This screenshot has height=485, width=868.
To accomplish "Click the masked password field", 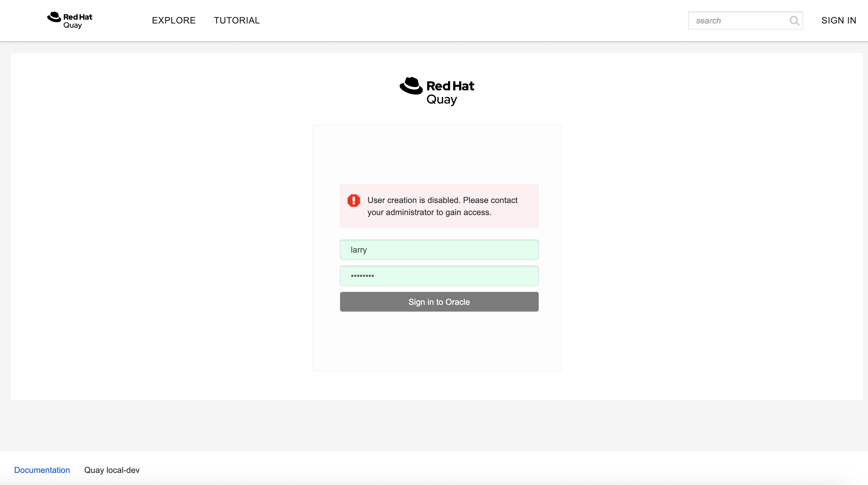I will click(x=439, y=276).
